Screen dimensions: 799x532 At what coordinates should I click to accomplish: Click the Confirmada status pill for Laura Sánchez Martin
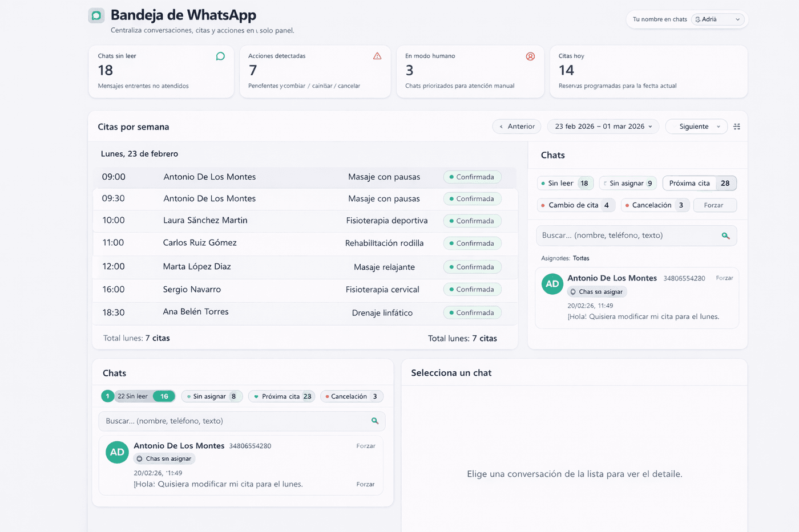click(x=473, y=220)
